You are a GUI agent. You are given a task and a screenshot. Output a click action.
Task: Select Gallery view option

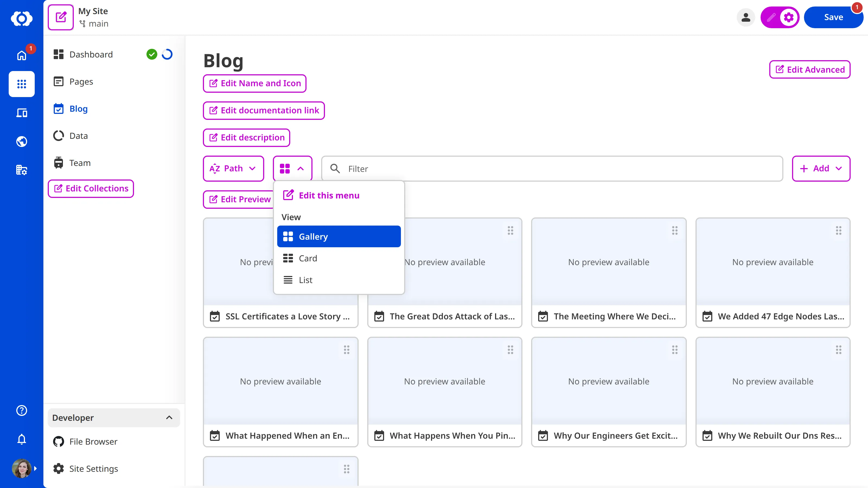(x=339, y=236)
